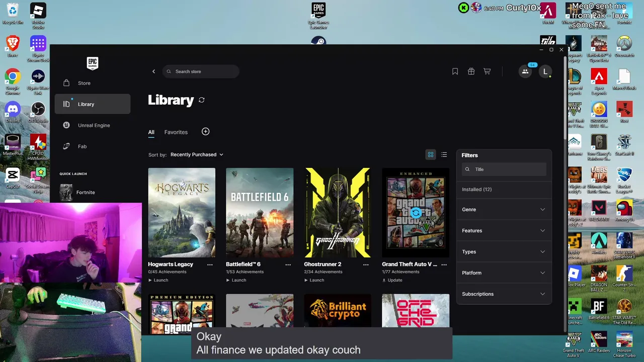The height and width of the screenshot is (362, 644).
Task: Open Battlefield 6 cover thumbnail
Action: pos(260,213)
